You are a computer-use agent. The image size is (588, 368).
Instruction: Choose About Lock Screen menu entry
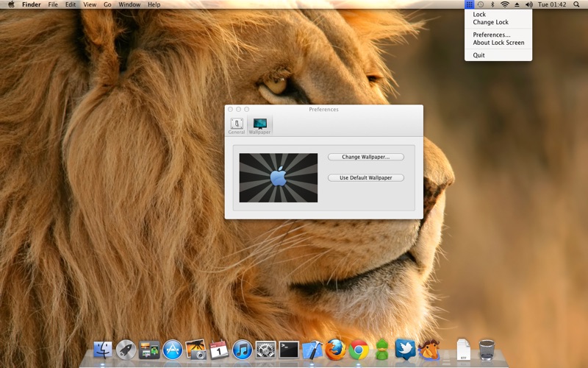coord(498,43)
